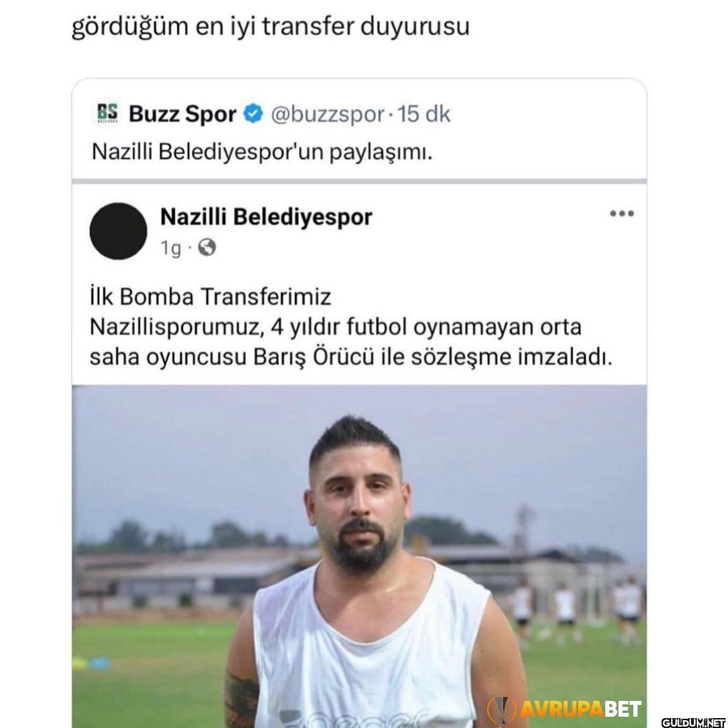Click the "Nazilli Belediyespor'un paylaşımı." caption
Screen dimensions: 728x728
click(262, 151)
